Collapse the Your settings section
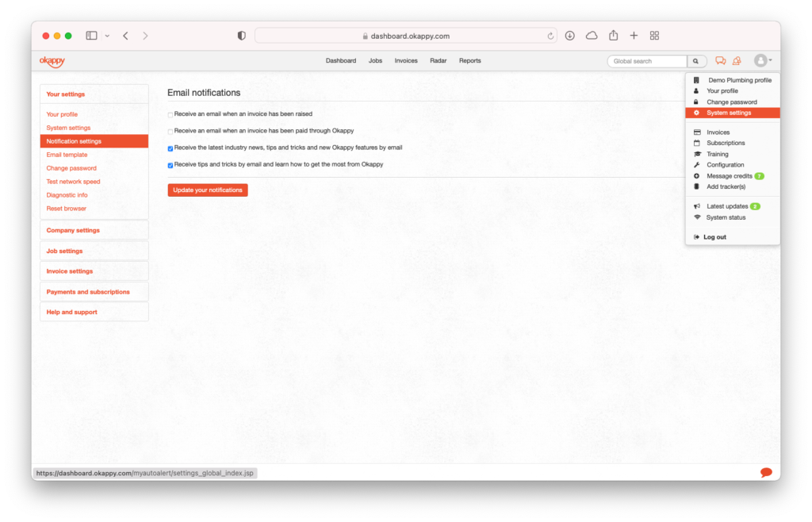 (94, 94)
